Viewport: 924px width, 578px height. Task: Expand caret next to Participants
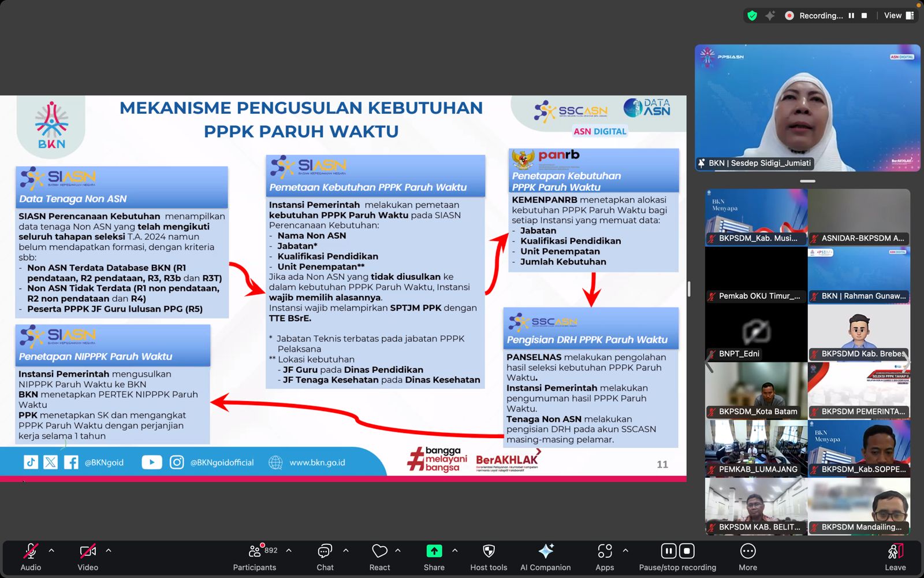click(x=289, y=551)
